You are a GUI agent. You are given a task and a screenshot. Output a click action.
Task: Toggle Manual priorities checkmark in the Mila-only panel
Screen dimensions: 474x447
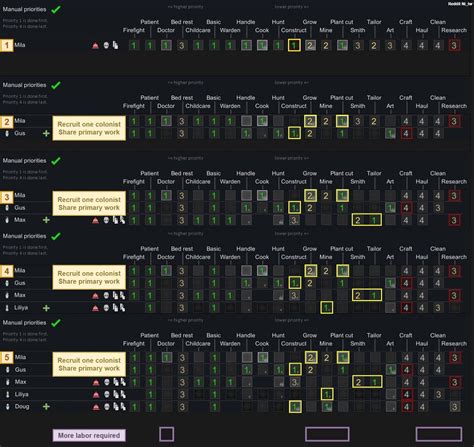coord(56,9)
